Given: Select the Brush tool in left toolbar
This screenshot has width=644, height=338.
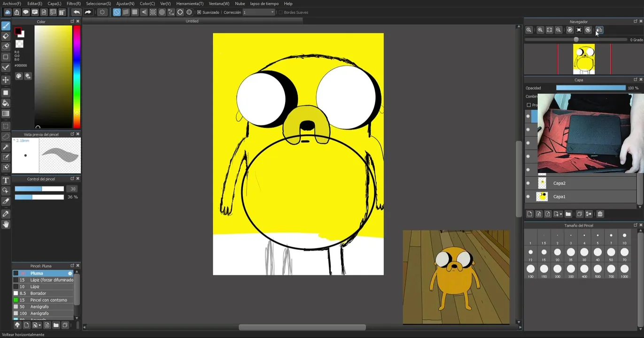Looking at the screenshot, I should [6, 26].
